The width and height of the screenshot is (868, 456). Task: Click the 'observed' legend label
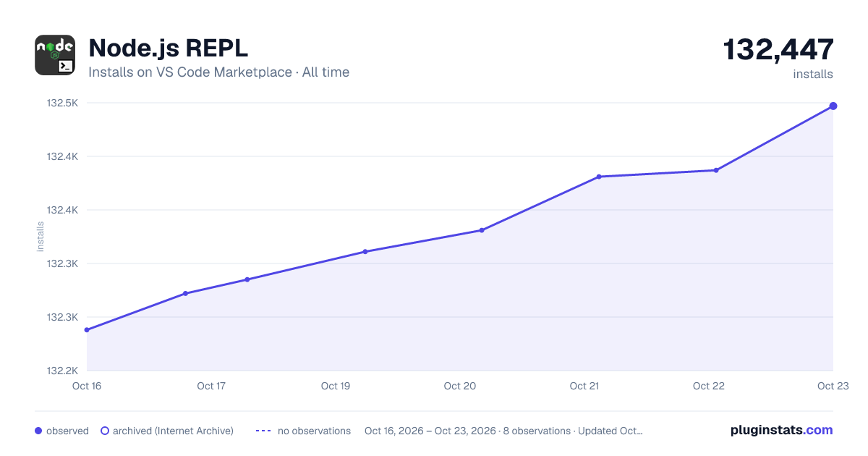(67, 431)
